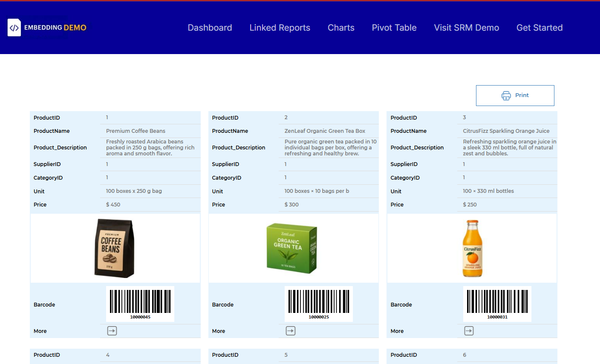Open More details arrow for CitrusFizz Orange Juice

coord(469,330)
